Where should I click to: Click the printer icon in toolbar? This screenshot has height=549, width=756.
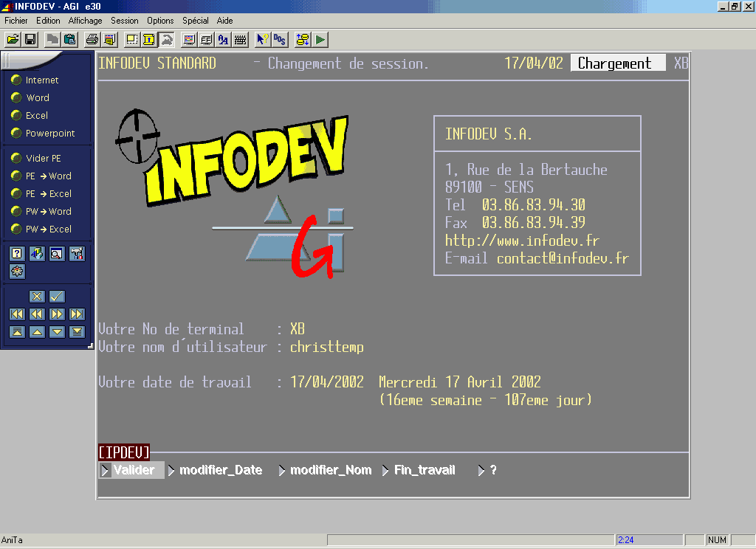[x=92, y=40]
